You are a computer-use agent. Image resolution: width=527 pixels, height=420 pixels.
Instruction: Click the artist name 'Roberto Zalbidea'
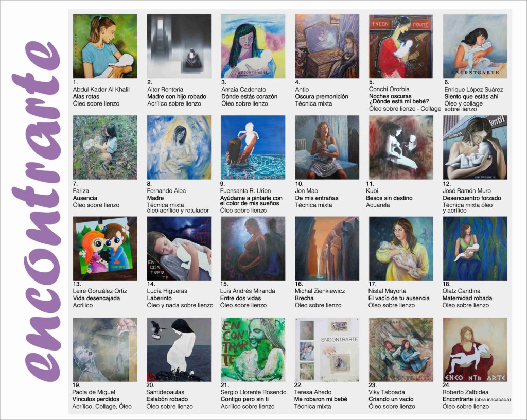click(465, 392)
